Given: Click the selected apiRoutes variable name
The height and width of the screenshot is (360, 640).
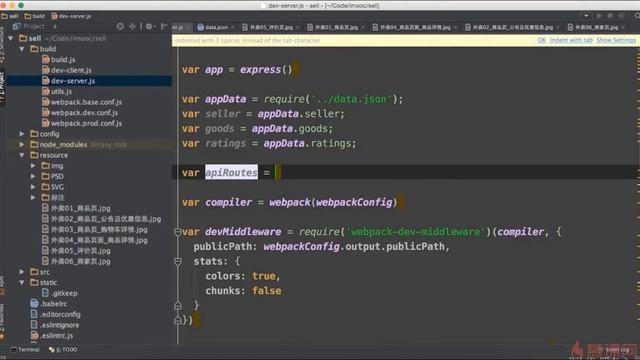Looking at the screenshot, I should 231,173.
